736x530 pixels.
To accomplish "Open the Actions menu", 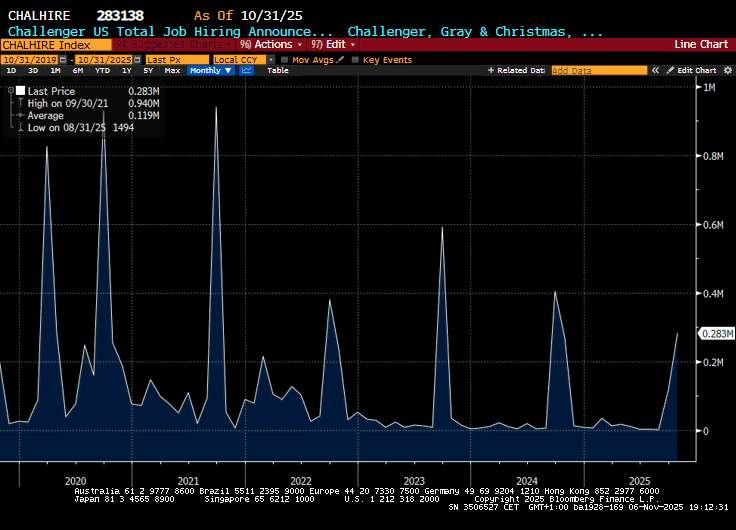I will point(273,44).
